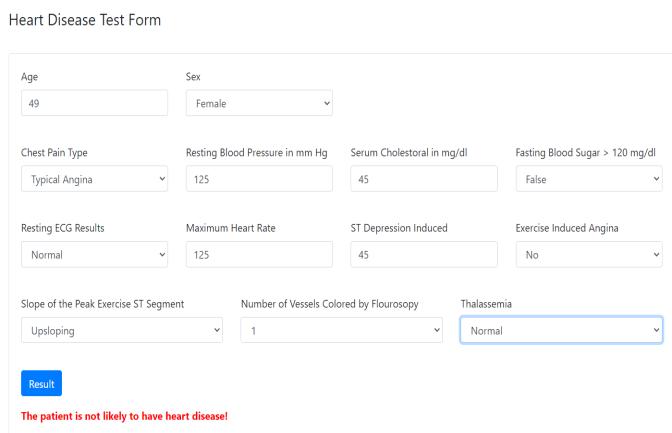Open Exercise Induced Angina dropdown
Image resolution: width=672 pixels, height=433 pixels.
click(x=588, y=255)
